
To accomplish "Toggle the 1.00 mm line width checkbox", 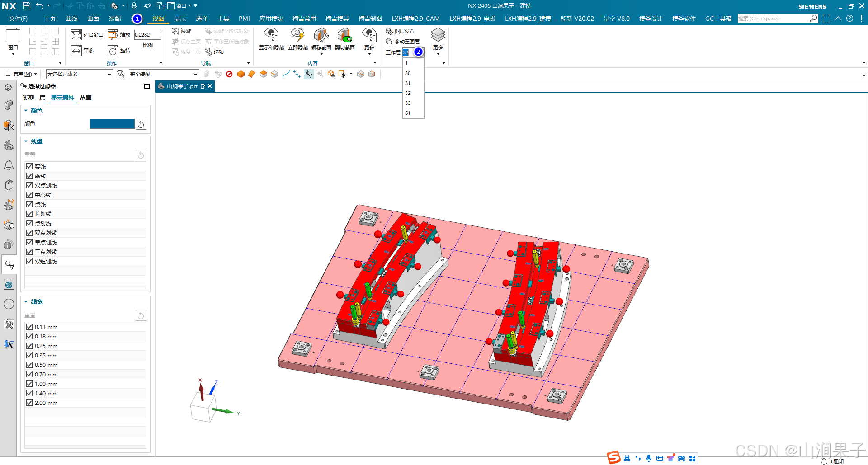I will coord(29,384).
